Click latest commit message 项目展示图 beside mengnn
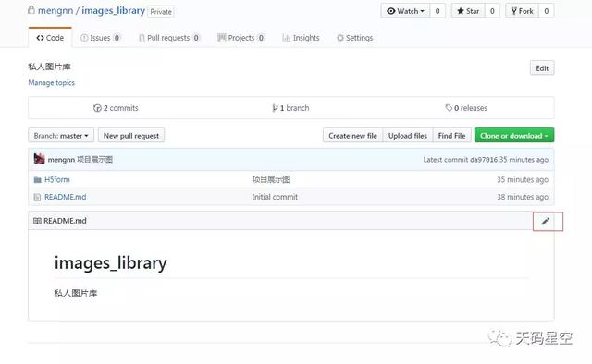The height and width of the screenshot is (364, 592). (94, 160)
